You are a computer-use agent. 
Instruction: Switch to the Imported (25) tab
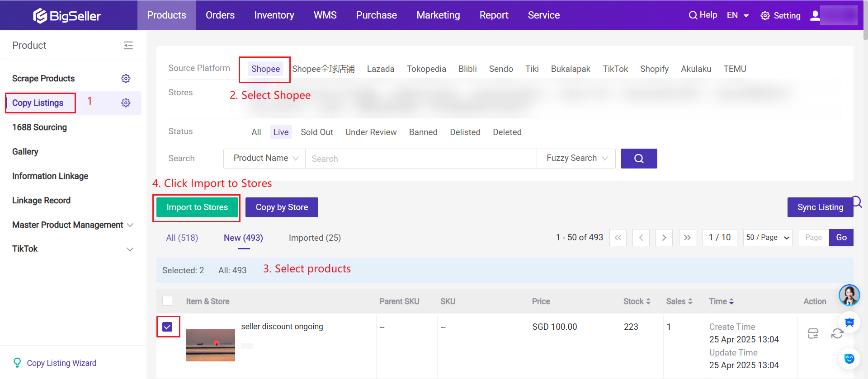coord(315,238)
